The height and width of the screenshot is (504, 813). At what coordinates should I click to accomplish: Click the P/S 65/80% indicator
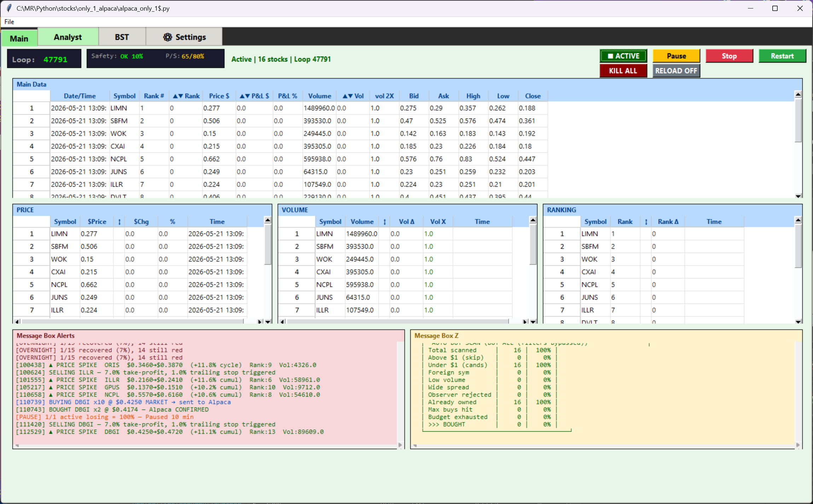185,56
